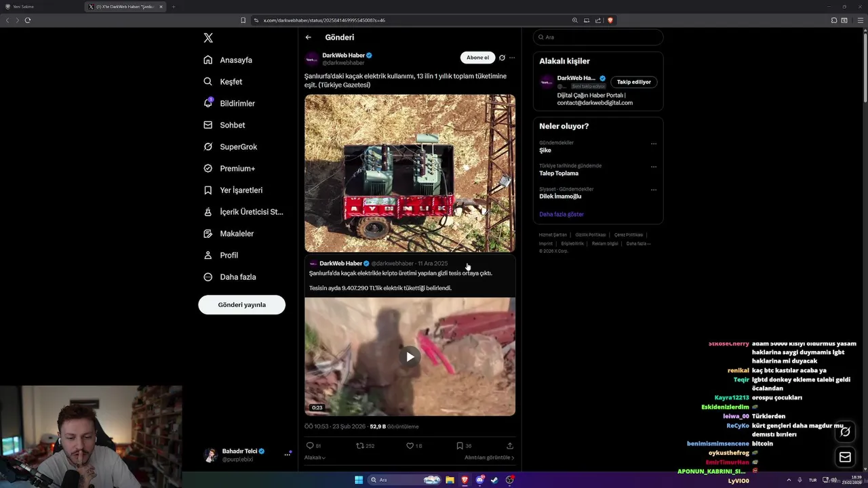The height and width of the screenshot is (488, 868).
Task: Click the share post icon
Action: click(x=510, y=445)
